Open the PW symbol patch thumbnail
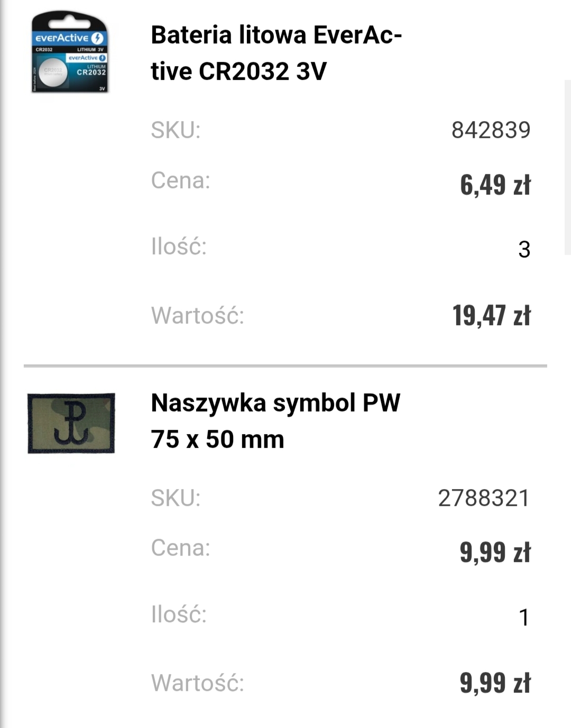This screenshot has height=728, width=571. click(71, 423)
